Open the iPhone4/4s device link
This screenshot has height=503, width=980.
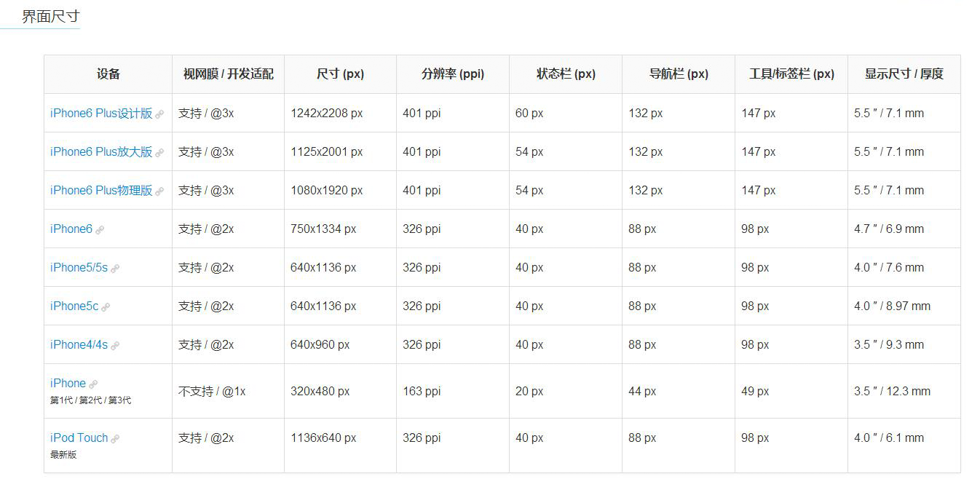[79, 345]
